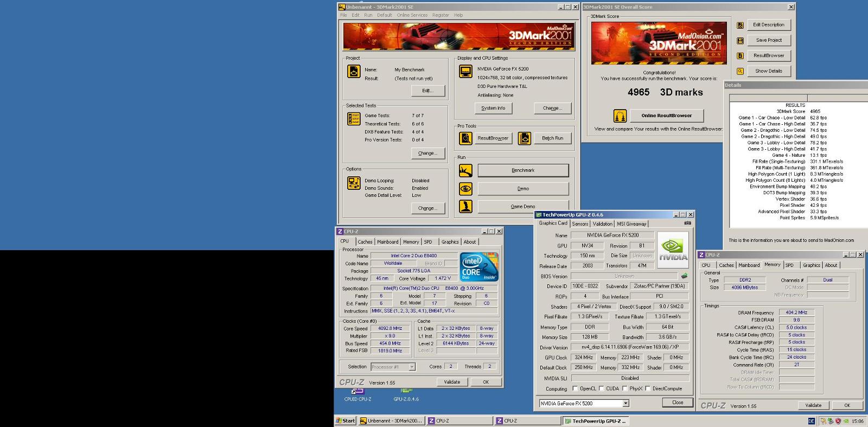
Task: Open the CPUID CPU-Z desktop shortcut
Action: tap(358, 395)
